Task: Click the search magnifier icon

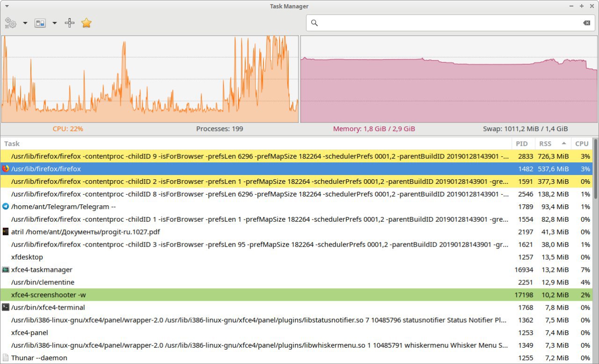Action: (x=314, y=23)
